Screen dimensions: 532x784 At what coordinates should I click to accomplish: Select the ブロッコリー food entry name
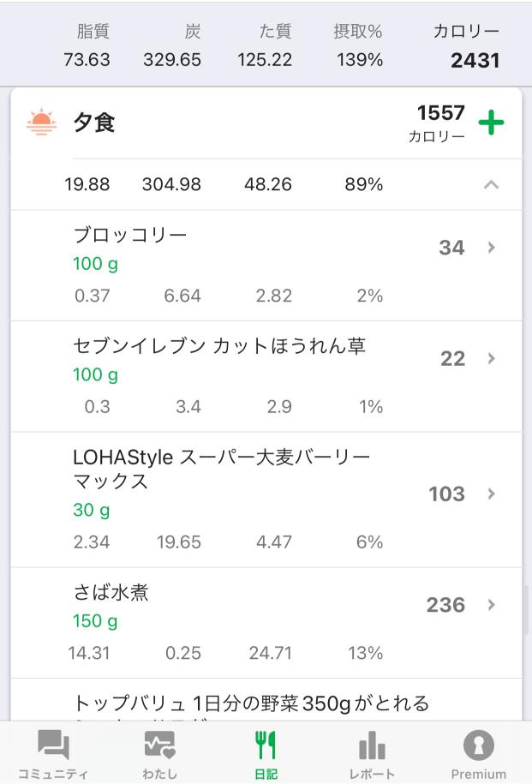click(130, 235)
